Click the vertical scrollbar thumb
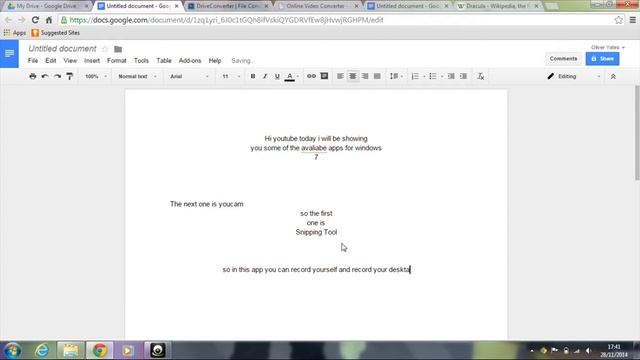 pos(637,133)
